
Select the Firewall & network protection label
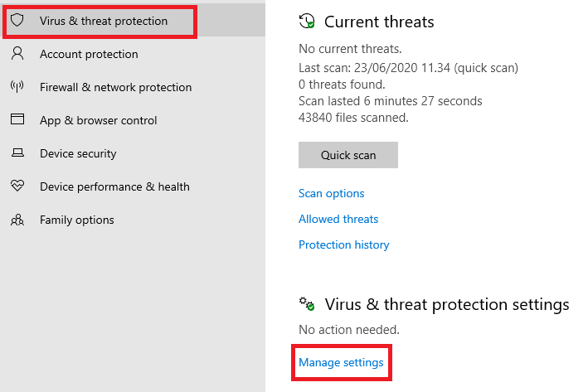pyautogui.click(x=115, y=87)
